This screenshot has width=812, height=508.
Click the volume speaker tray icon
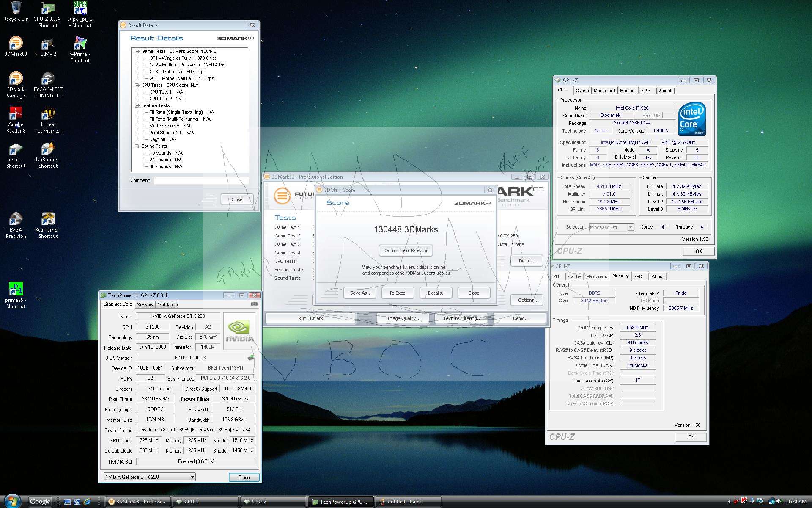[x=779, y=501]
